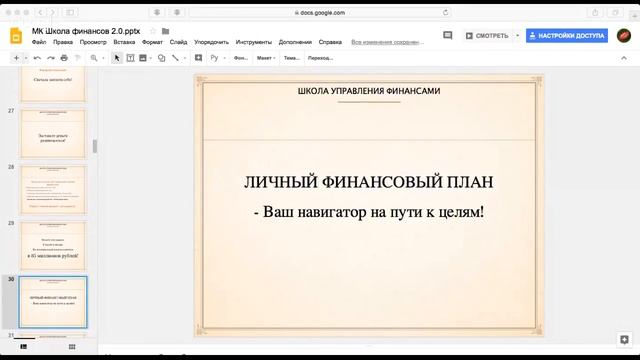Select slide 27 thumbnail
The height and width of the screenshot is (360, 640).
[x=53, y=133]
